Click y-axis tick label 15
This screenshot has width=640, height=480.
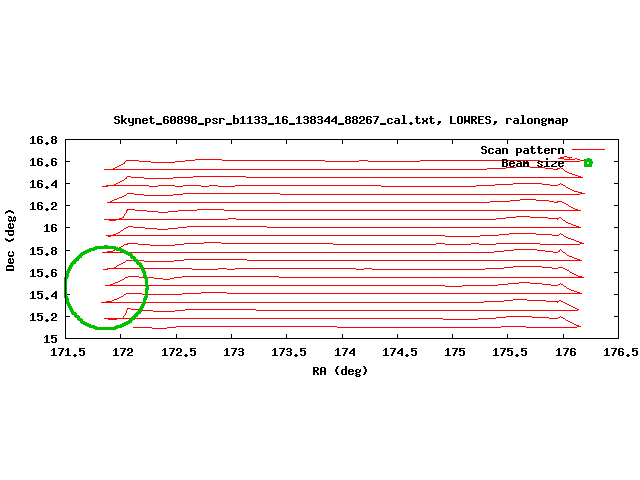pos(51,339)
